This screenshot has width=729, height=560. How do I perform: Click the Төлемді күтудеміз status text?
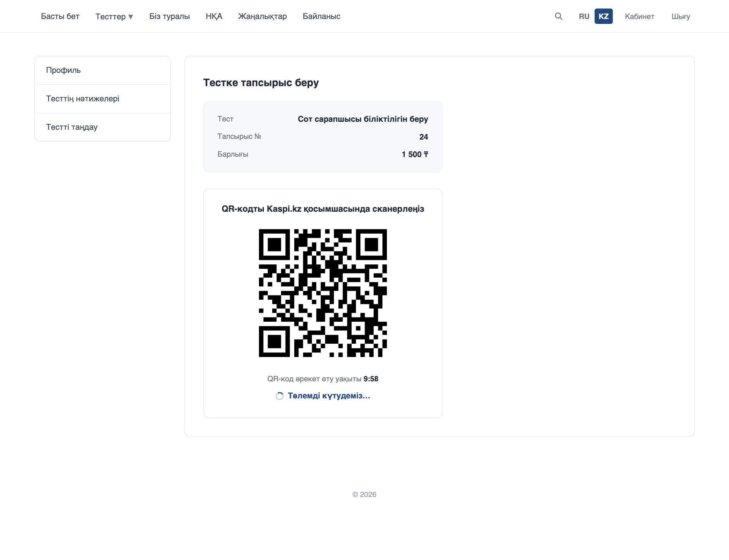pos(329,396)
